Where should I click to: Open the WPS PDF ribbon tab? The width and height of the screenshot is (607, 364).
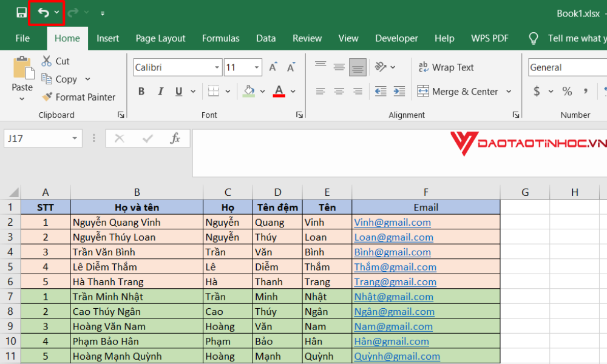pyautogui.click(x=489, y=38)
